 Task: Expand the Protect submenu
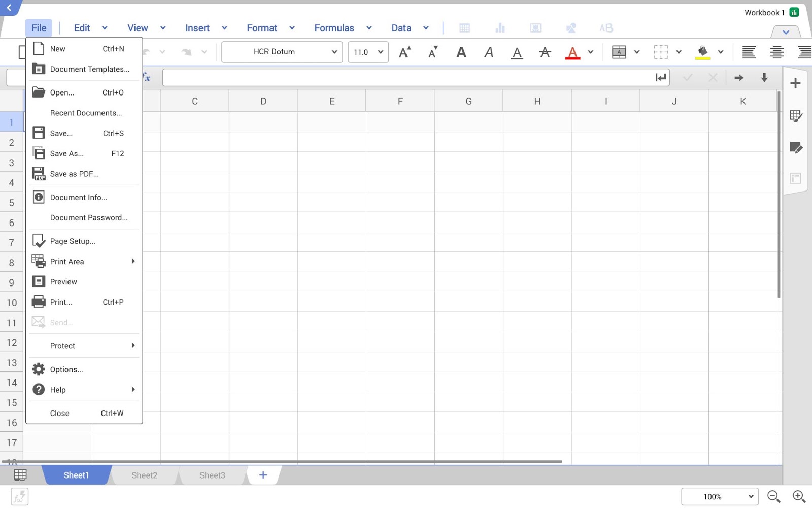84,346
